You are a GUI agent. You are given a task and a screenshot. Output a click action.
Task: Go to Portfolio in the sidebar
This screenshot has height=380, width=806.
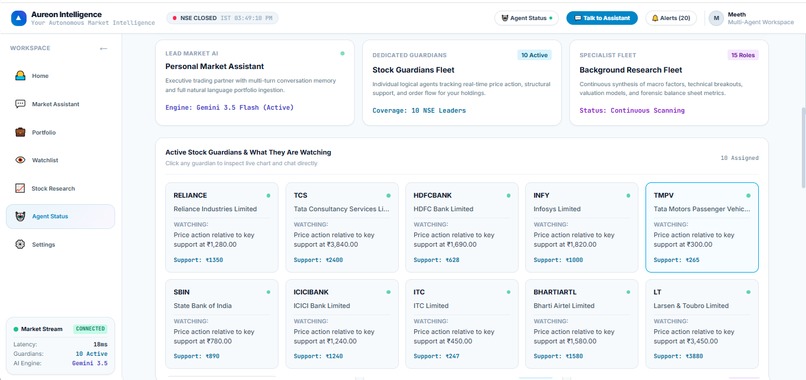click(x=60, y=132)
